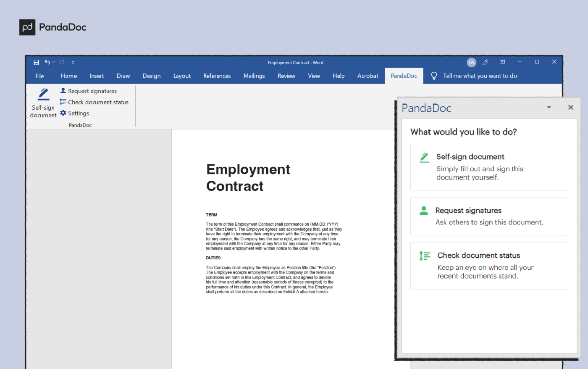Click the Tell me what you want to do field
This screenshot has width=588, height=369.
pyautogui.click(x=480, y=76)
